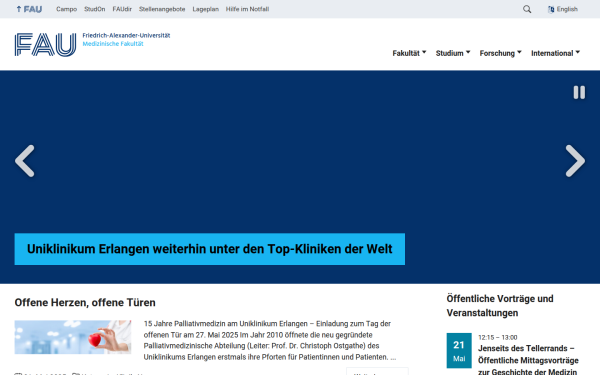
Task: Click Öffentliche Vorträge und Veranstaltungen heading
Action: point(500,306)
